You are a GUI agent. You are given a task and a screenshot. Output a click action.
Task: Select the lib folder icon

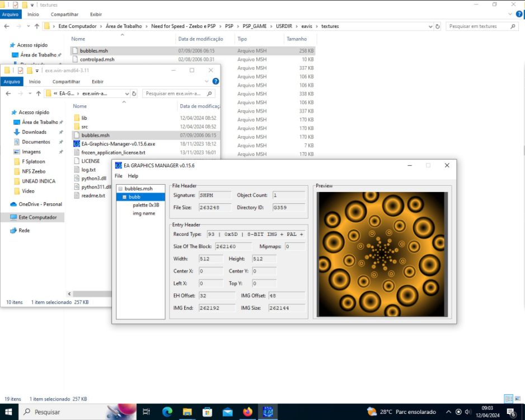point(77,118)
